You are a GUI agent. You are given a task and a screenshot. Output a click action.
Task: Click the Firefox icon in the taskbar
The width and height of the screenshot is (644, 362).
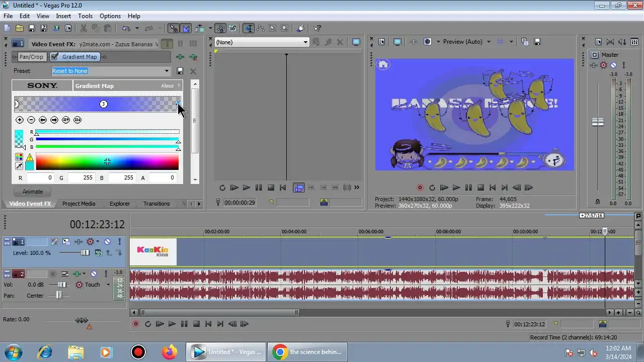pos(169,352)
